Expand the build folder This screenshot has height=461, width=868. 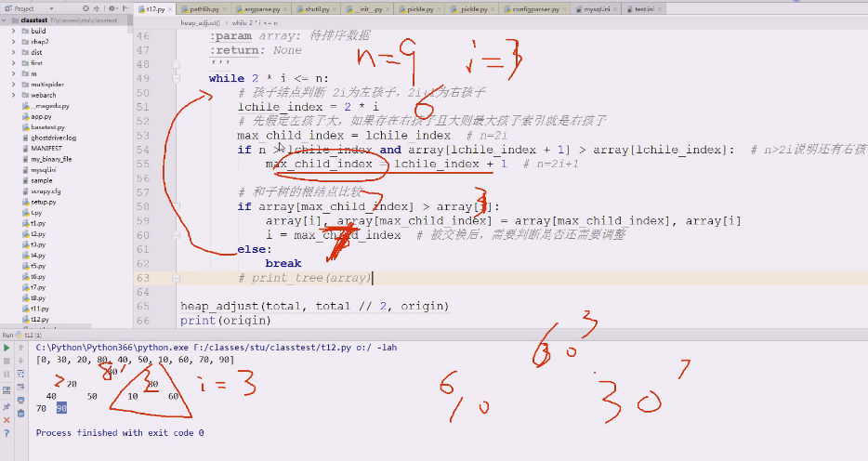pyautogui.click(x=13, y=31)
